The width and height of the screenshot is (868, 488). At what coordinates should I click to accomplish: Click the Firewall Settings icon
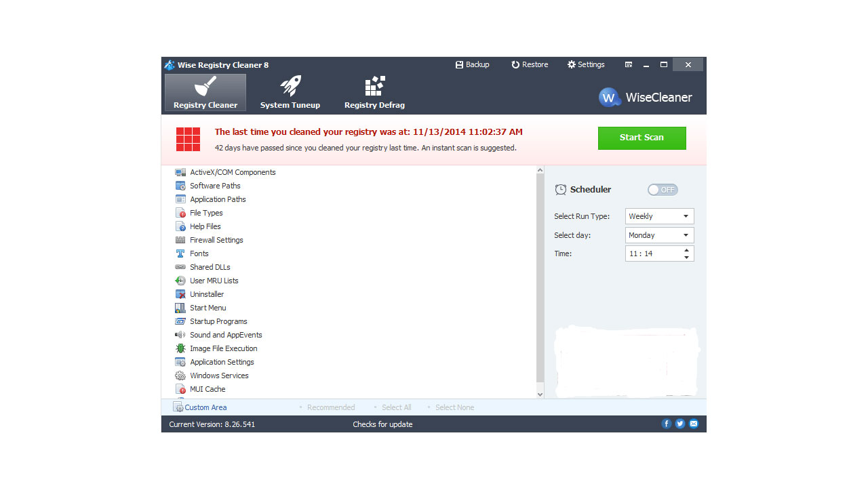pos(180,240)
